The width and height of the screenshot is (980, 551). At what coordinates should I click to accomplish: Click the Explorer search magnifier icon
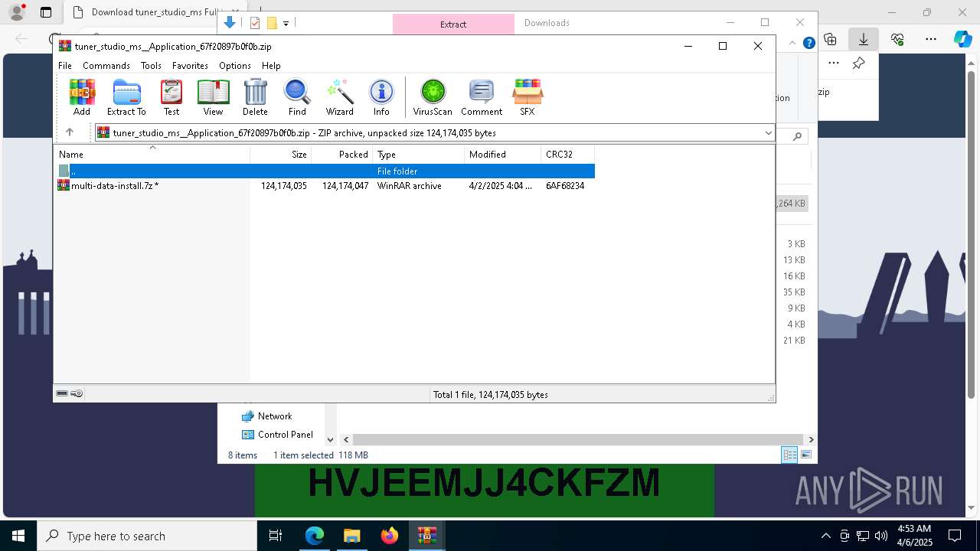tap(797, 136)
